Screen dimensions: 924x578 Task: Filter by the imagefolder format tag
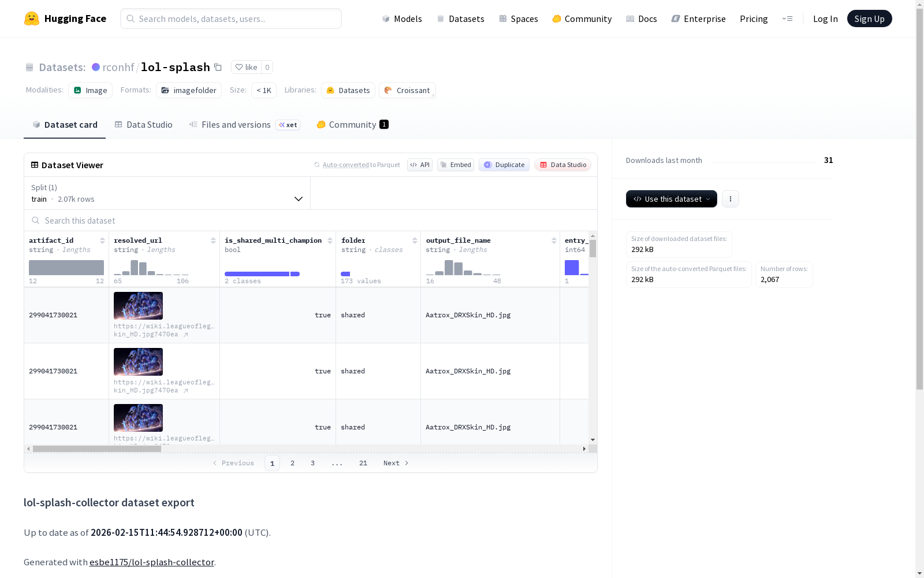pyautogui.click(x=189, y=90)
